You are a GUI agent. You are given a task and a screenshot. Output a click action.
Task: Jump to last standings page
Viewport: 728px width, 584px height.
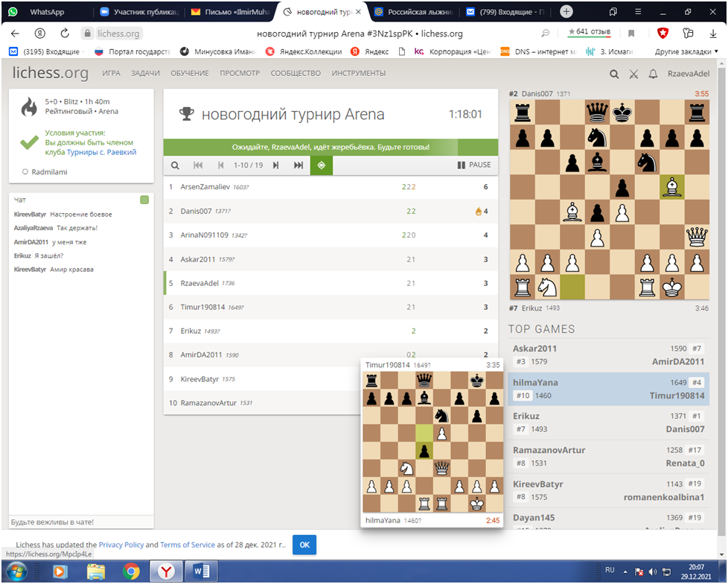298,165
